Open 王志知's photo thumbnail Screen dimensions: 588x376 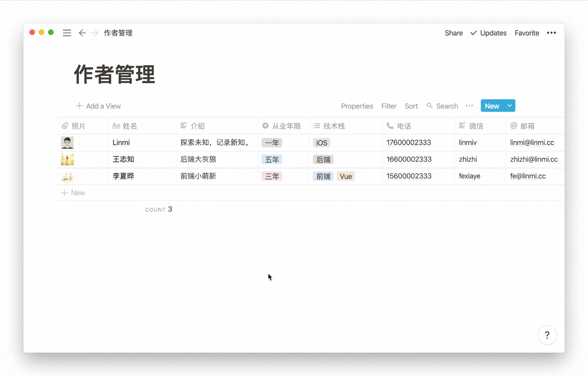click(67, 159)
